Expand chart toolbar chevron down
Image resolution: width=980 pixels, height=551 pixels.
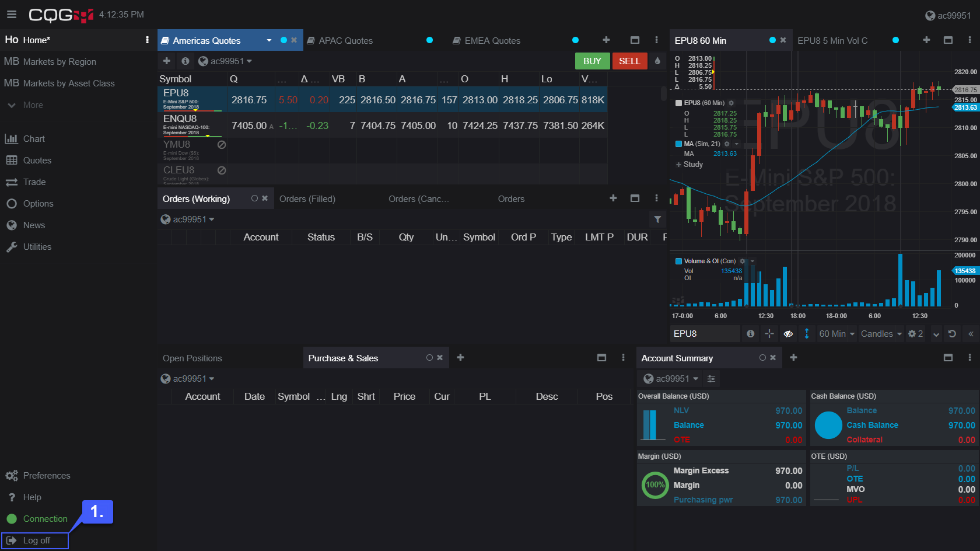click(x=936, y=334)
